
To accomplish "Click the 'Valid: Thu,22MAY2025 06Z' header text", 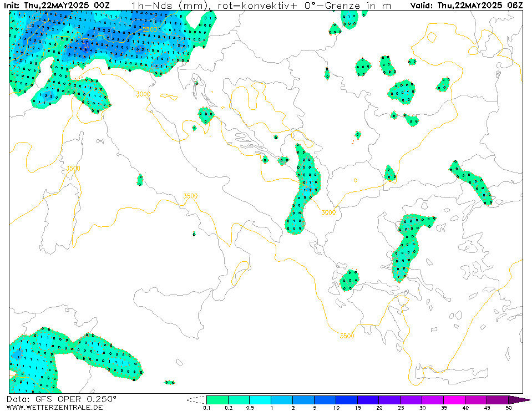I will (467, 6).
